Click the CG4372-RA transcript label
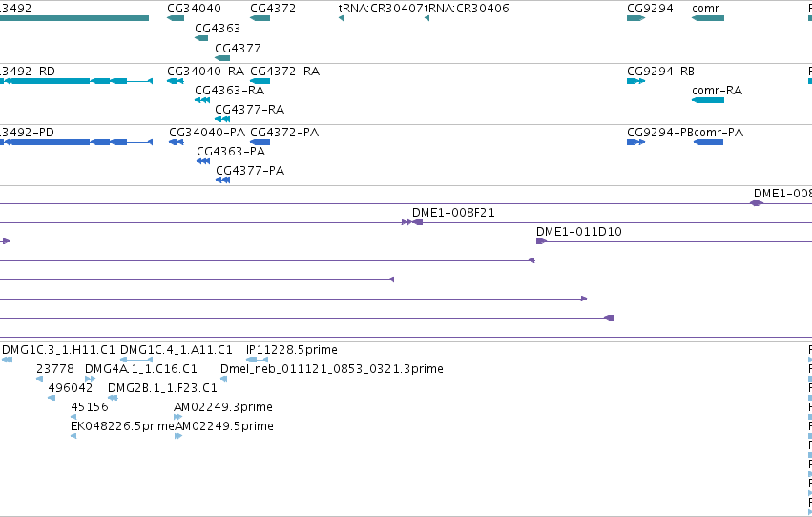This screenshot has height=517, width=812. [285, 71]
